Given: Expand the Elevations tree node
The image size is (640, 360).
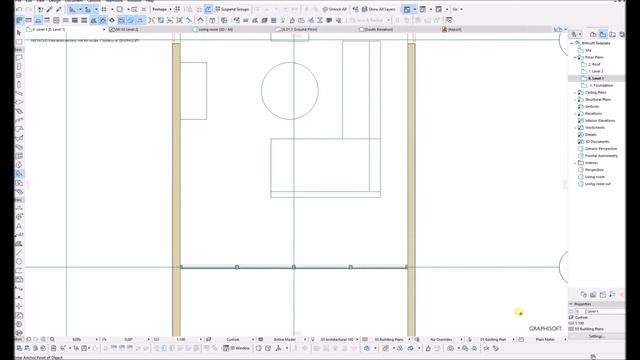Looking at the screenshot, I should tap(575, 113).
